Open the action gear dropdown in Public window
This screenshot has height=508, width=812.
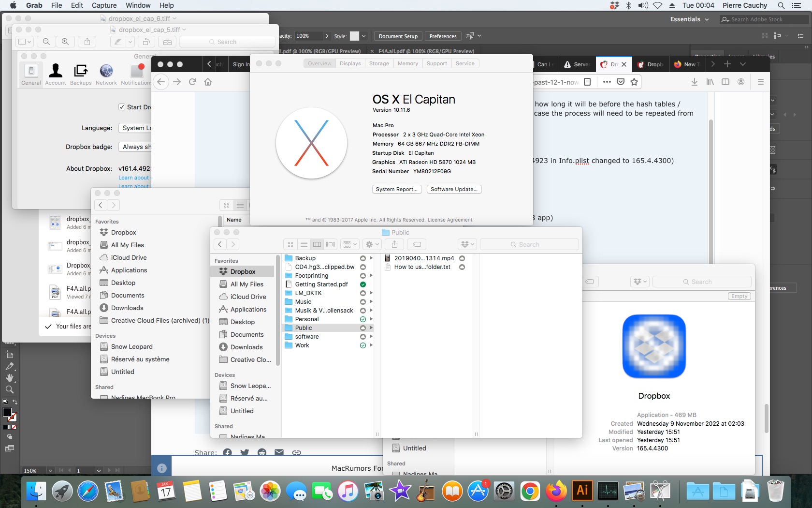pyautogui.click(x=372, y=244)
